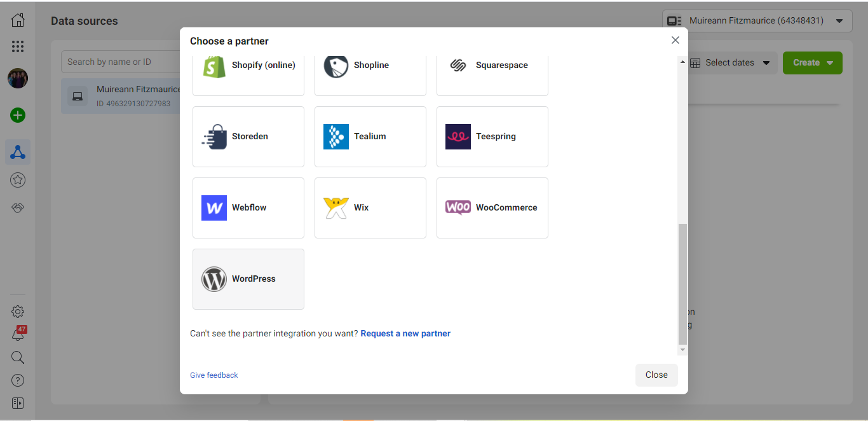Select the WordPress partner logo
Screen dimensions: 868x421
click(214, 279)
